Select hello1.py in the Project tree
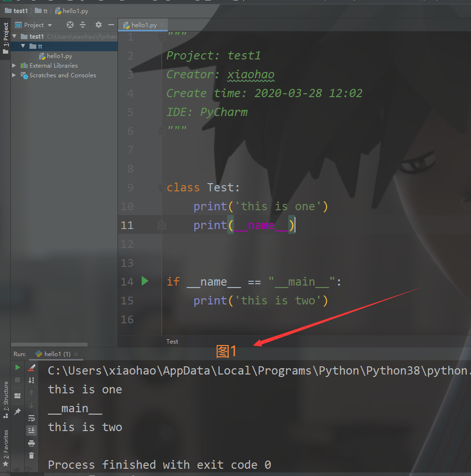 [x=59, y=56]
